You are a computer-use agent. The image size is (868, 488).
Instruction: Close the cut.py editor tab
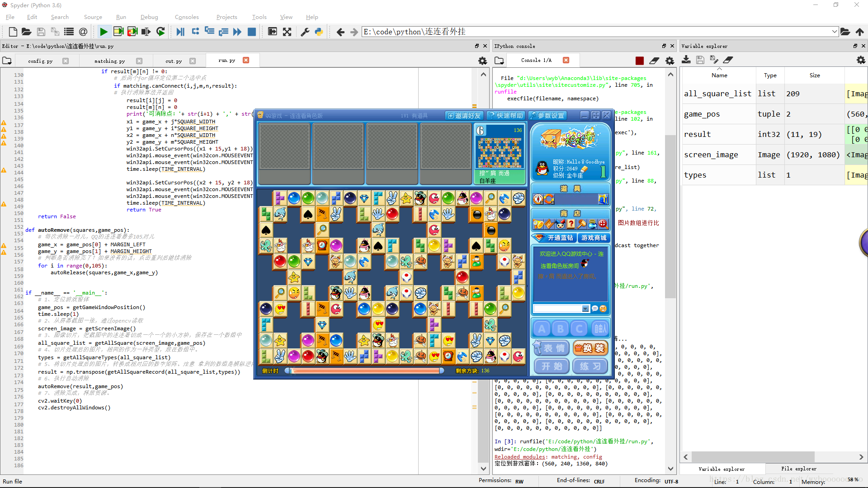click(193, 61)
